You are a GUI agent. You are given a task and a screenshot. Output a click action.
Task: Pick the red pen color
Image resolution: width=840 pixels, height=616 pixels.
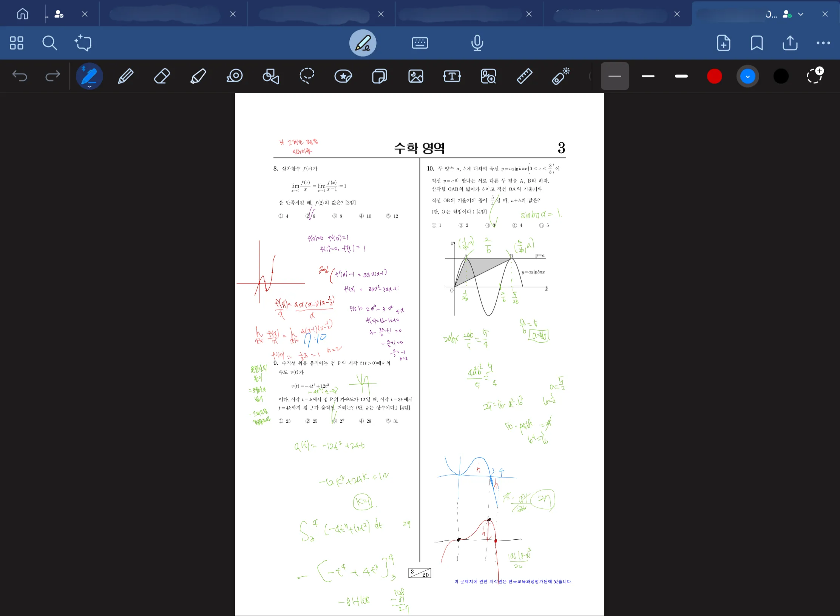(x=715, y=76)
